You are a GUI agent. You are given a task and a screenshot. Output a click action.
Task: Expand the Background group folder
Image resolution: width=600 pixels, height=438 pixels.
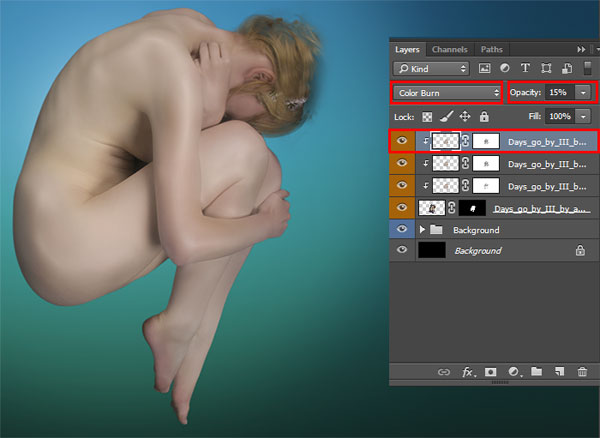[422, 230]
